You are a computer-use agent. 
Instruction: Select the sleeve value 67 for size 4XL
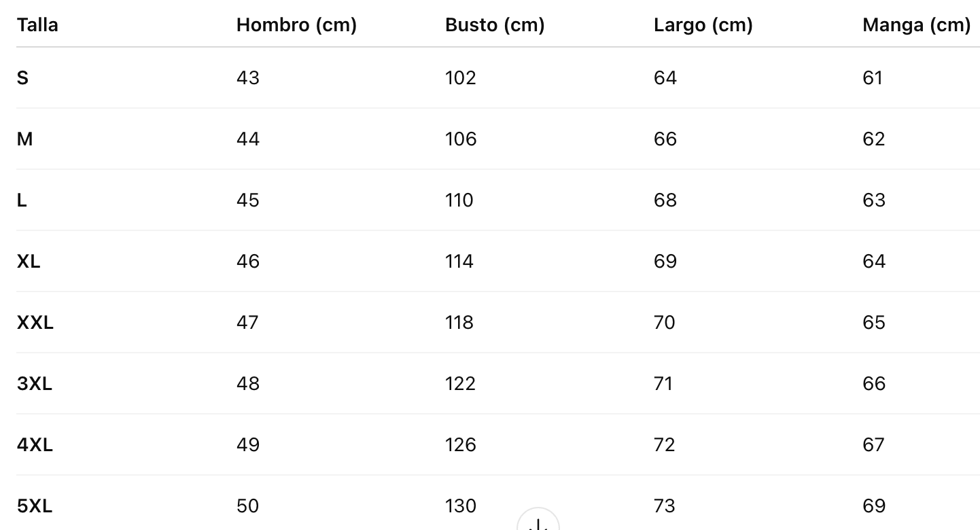coord(874,445)
